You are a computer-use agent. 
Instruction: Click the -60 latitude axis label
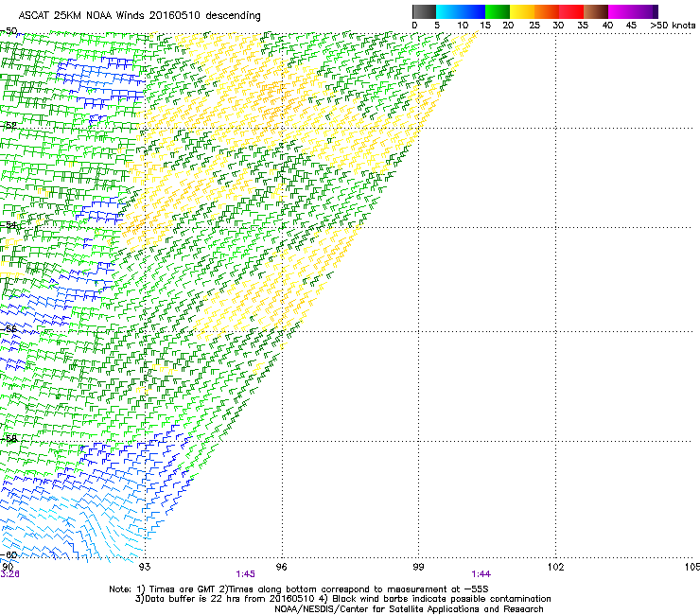pyautogui.click(x=9, y=554)
